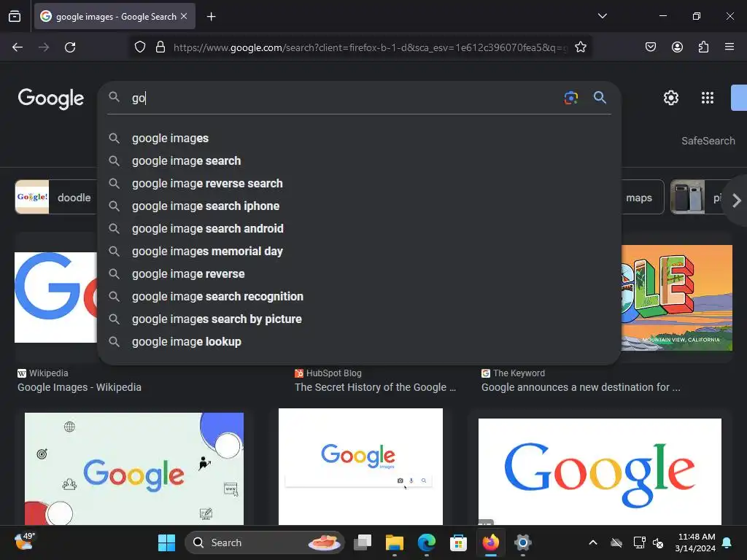
Task: Click the Firefox address bar URL
Action: click(371, 47)
